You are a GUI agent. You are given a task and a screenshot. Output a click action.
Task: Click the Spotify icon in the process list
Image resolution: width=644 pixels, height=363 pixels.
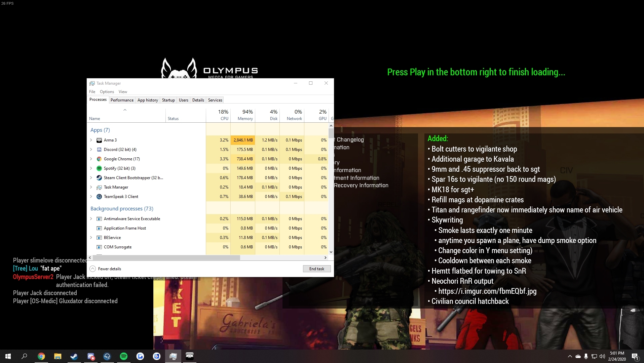pyautogui.click(x=99, y=168)
